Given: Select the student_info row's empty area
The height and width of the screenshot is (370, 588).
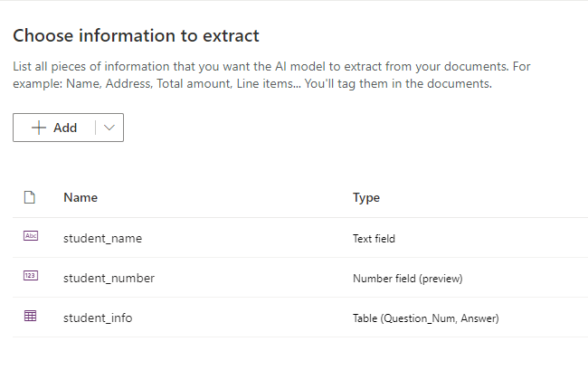Looking at the screenshot, I should click(x=544, y=318).
